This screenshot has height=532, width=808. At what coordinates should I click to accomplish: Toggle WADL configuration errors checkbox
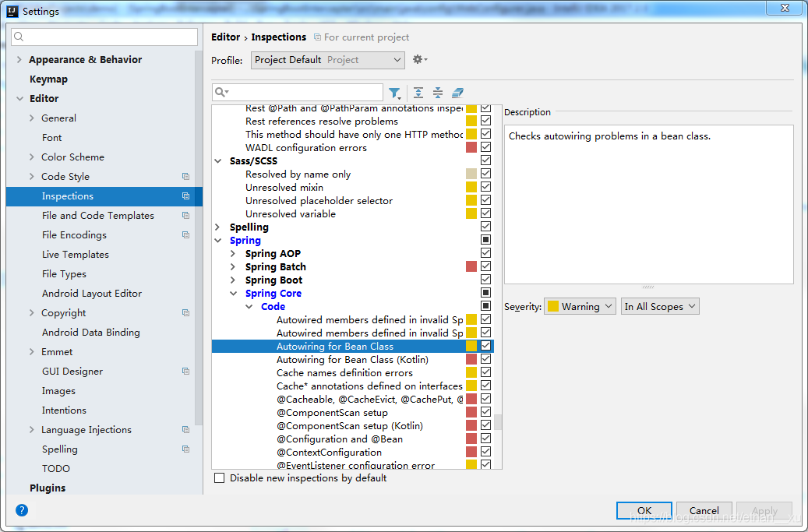(486, 147)
